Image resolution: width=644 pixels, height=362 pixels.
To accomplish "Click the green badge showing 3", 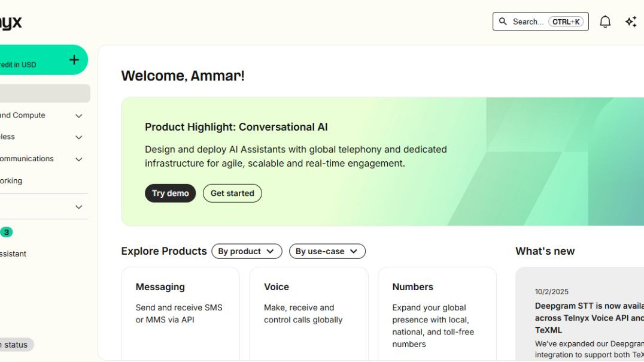I will point(6,232).
